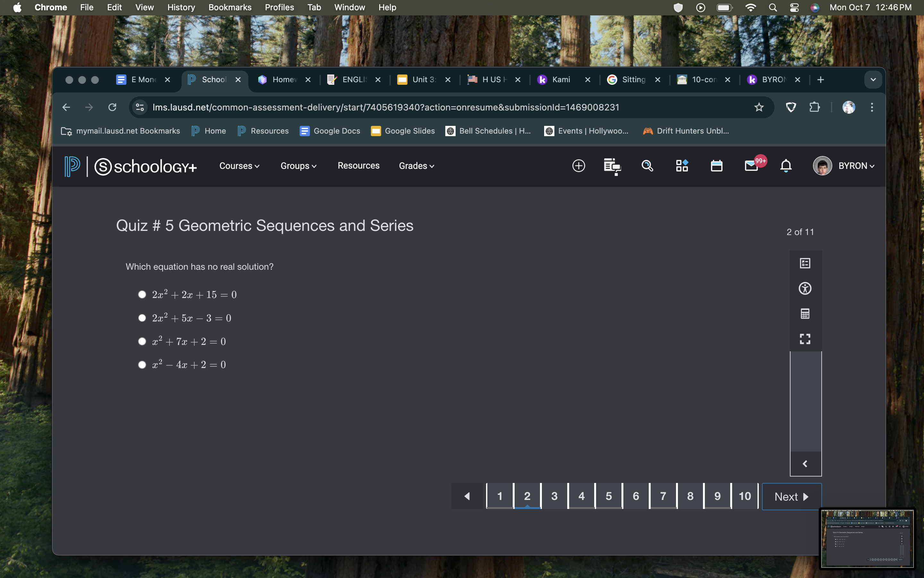Go to quiz question 6
924x578 pixels.
636,496
